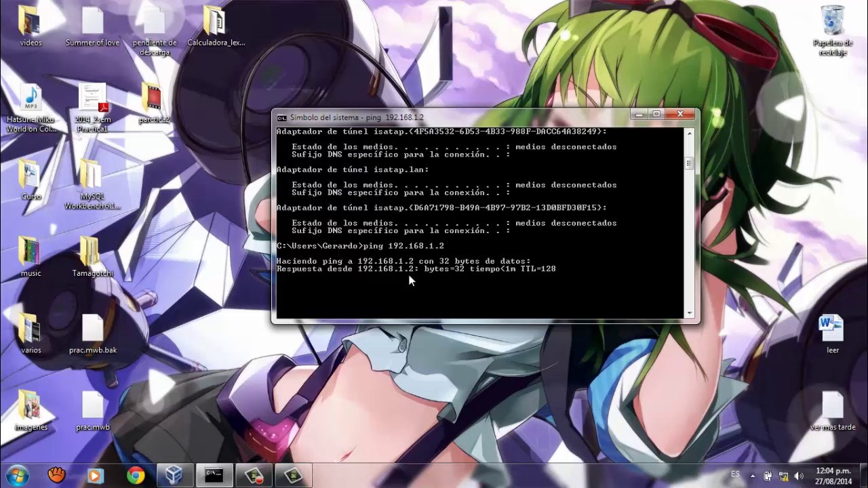Click the 'ping 192.168.1.2' command line text

click(403, 246)
